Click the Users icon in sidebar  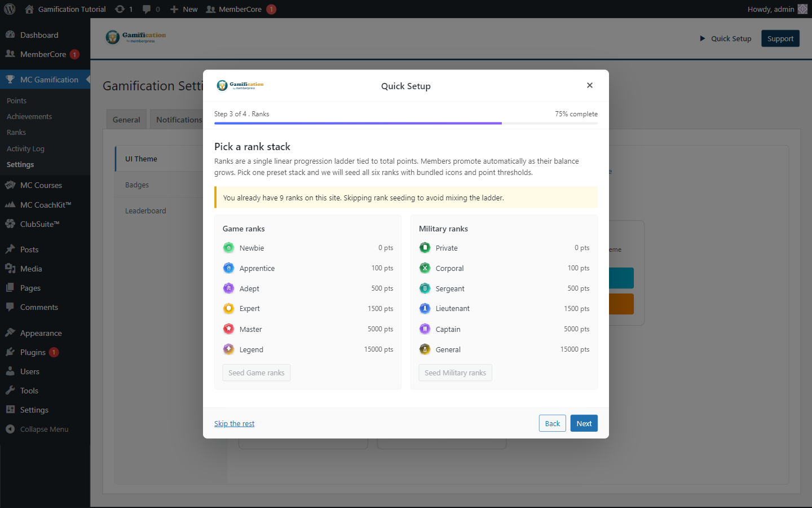(x=10, y=371)
